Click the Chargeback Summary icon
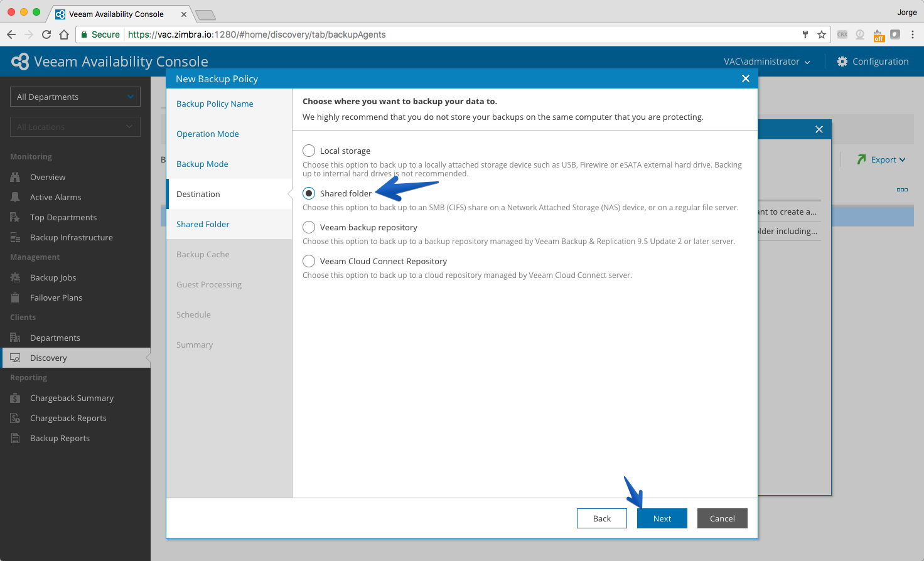924x561 pixels. tap(15, 398)
